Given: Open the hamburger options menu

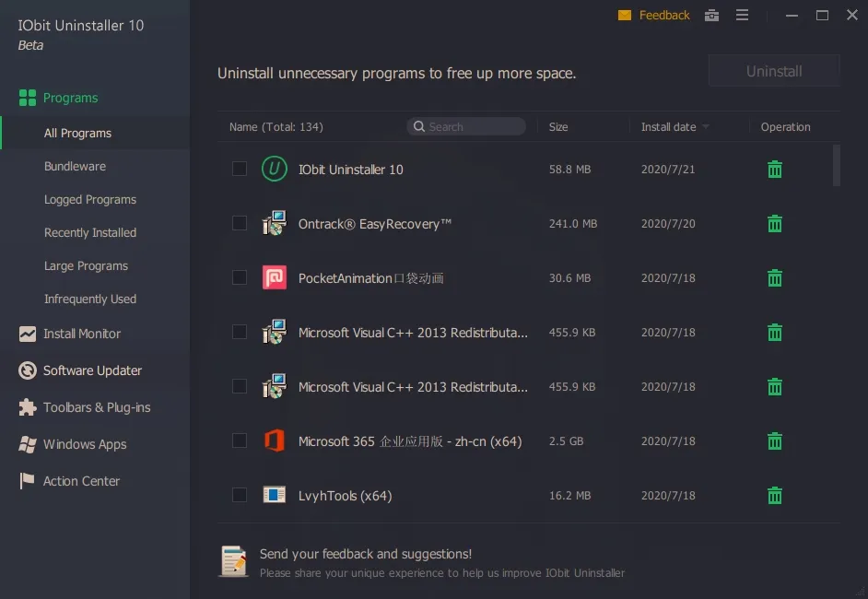Looking at the screenshot, I should 742,15.
